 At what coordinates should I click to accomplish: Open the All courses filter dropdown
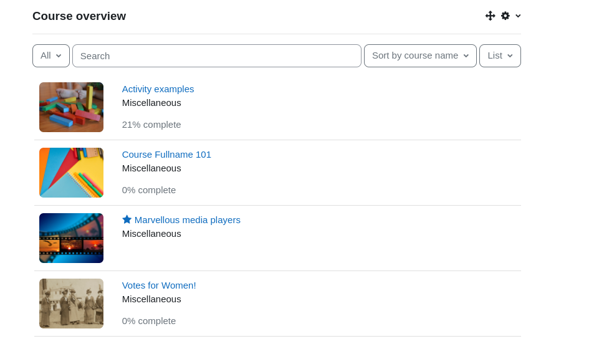pyautogui.click(x=51, y=56)
